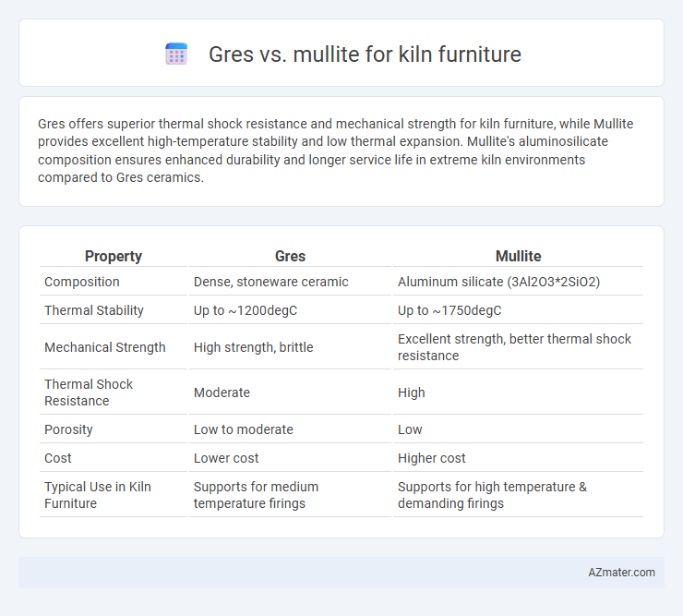Click the 'Thermal Stability' row label

pos(94,310)
